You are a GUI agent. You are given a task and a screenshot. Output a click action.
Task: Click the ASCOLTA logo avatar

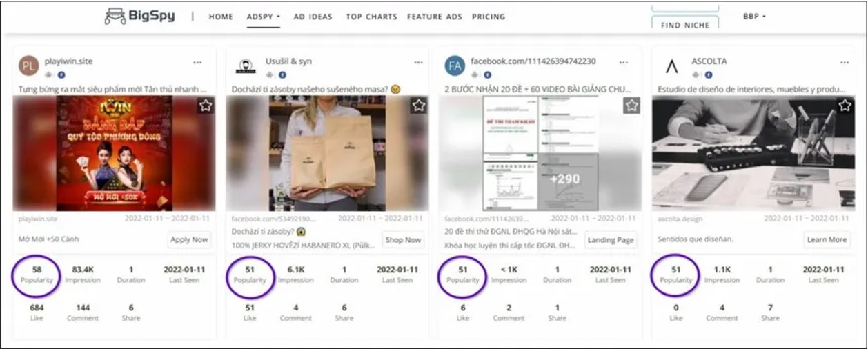pyautogui.click(x=671, y=67)
